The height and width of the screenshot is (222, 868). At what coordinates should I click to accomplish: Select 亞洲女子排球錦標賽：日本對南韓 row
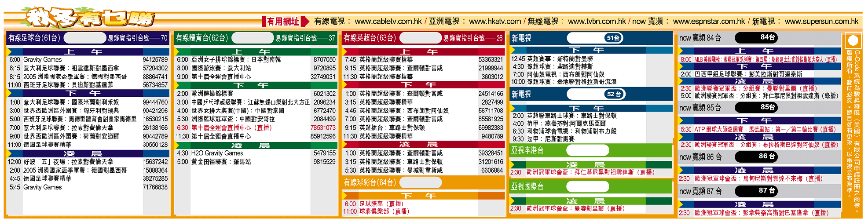[x=256, y=60]
